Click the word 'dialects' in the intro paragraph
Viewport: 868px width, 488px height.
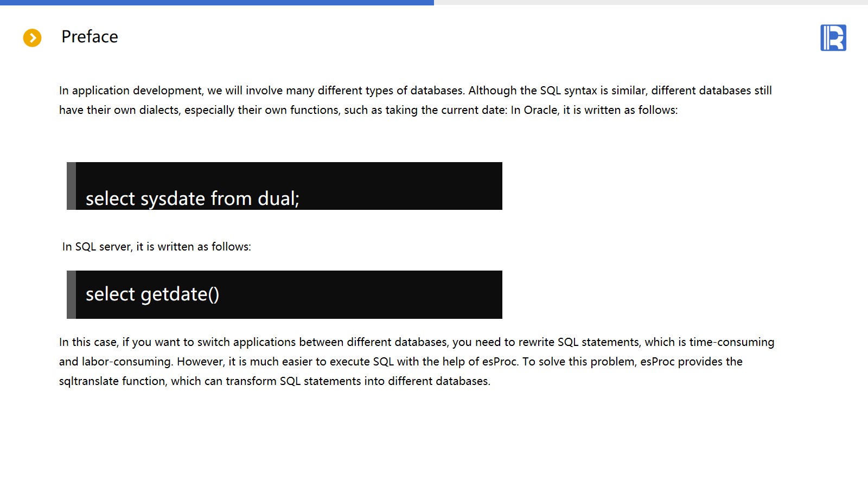click(x=159, y=110)
